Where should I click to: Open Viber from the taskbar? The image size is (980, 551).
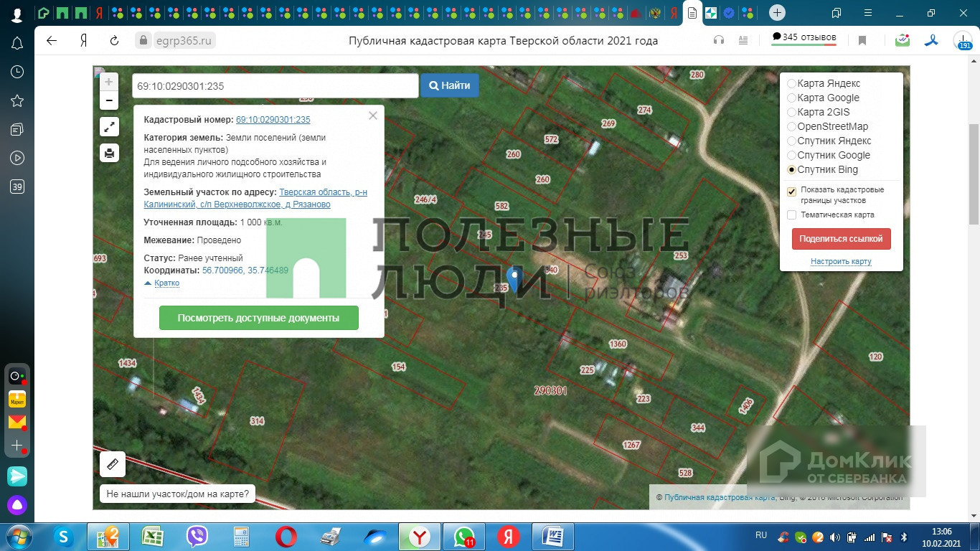tap(197, 537)
